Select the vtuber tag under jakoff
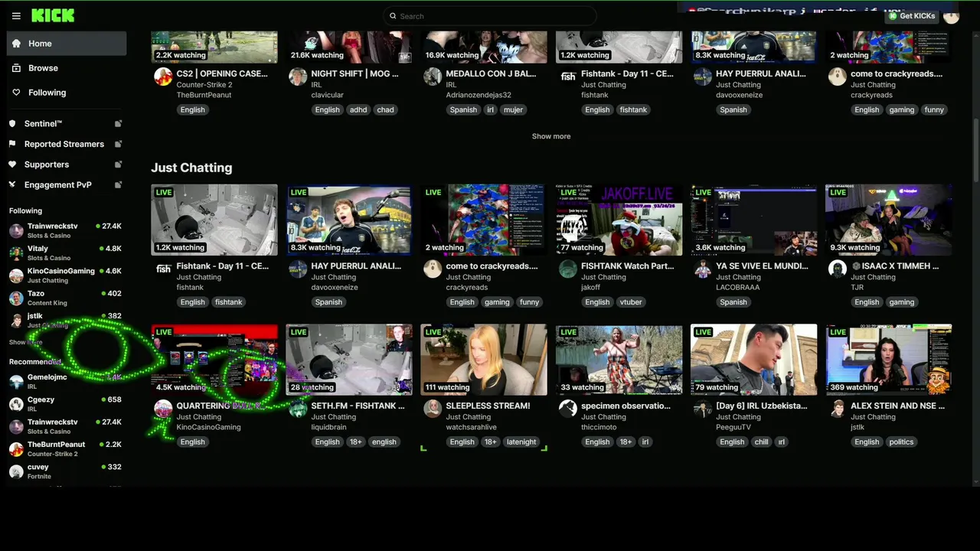The height and width of the screenshot is (551, 980). pyautogui.click(x=631, y=302)
